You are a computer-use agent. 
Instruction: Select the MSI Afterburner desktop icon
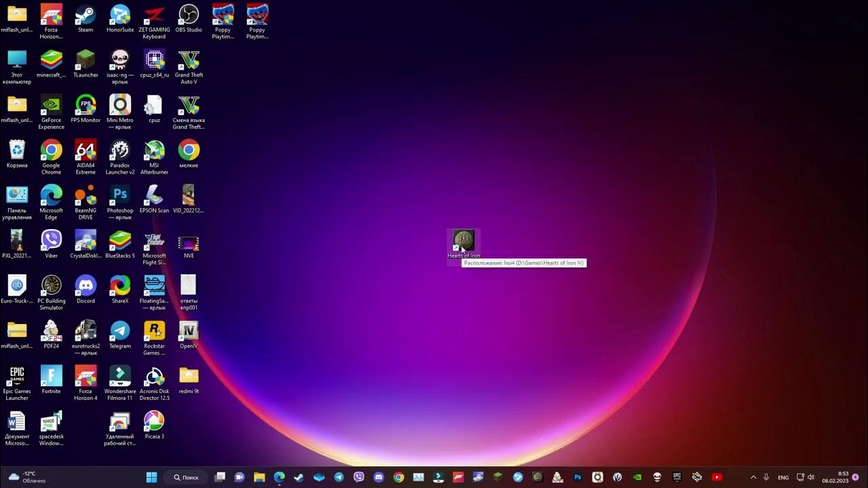point(155,157)
